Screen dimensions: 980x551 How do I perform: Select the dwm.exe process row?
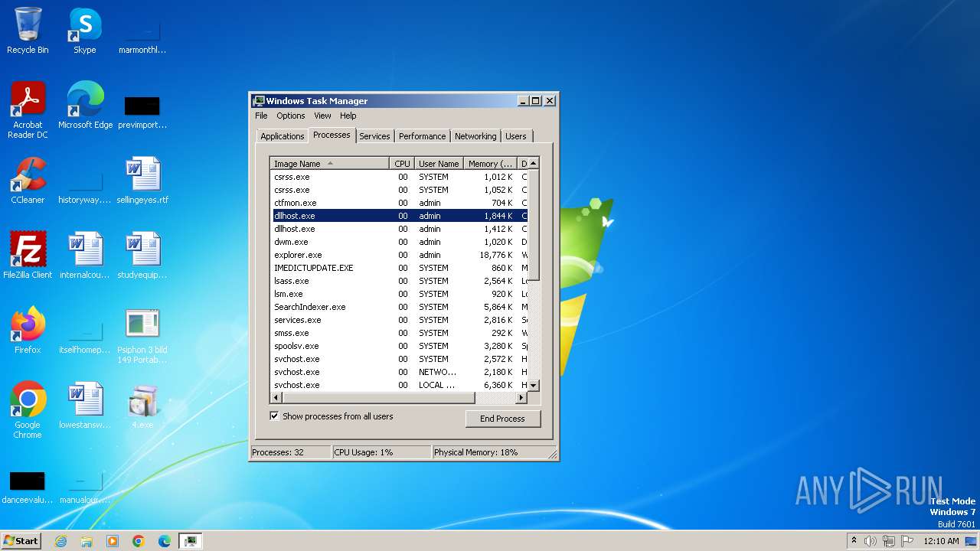[399, 242]
